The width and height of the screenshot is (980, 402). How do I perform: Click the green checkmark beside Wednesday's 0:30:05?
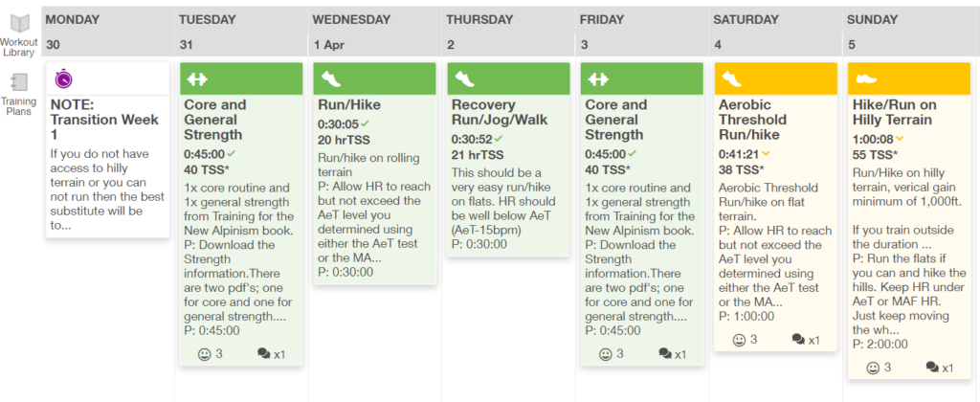[365, 123]
